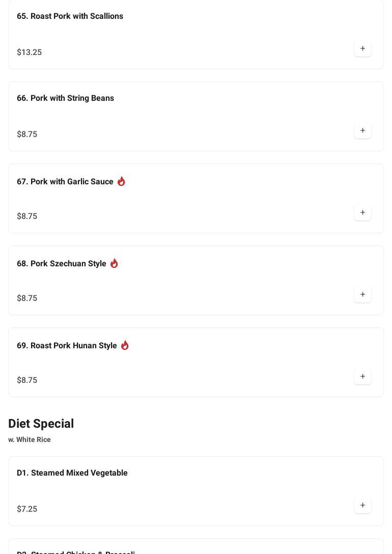Select the Diet Special section heading
The height and width of the screenshot is (554, 392).
coord(41,424)
